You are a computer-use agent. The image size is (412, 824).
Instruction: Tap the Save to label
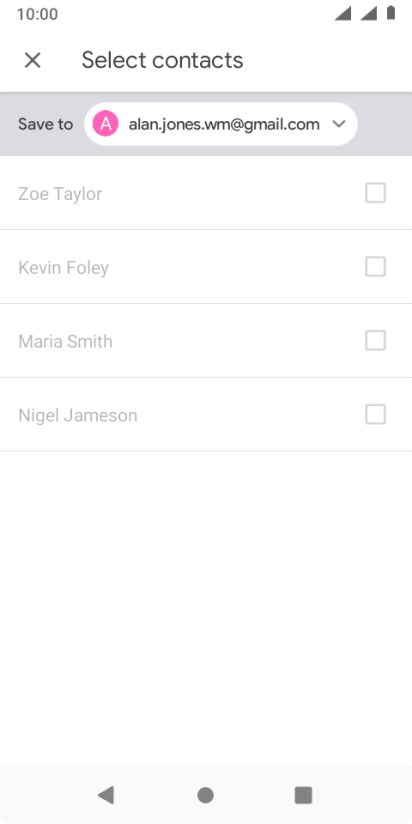pos(46,125)
